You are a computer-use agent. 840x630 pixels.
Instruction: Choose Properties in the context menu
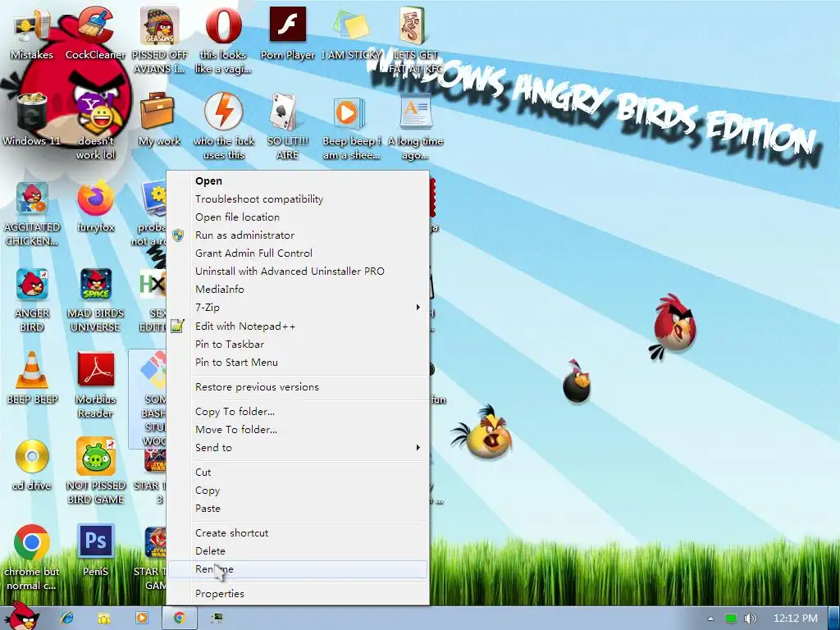(x=298, y=594)
